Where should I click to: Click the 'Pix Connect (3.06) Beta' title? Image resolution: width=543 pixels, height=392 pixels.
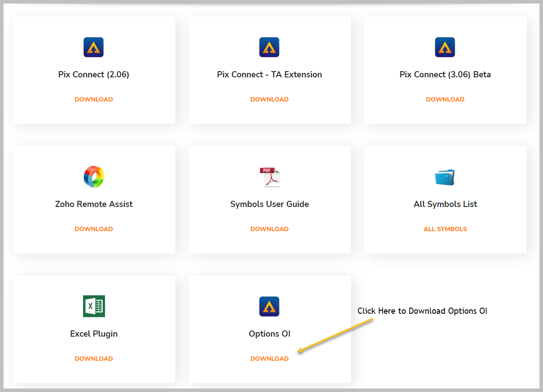coord(445,75)
